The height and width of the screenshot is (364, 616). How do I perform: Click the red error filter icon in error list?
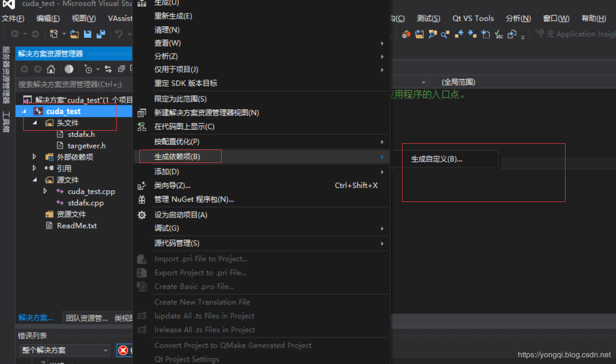(124, 350)
